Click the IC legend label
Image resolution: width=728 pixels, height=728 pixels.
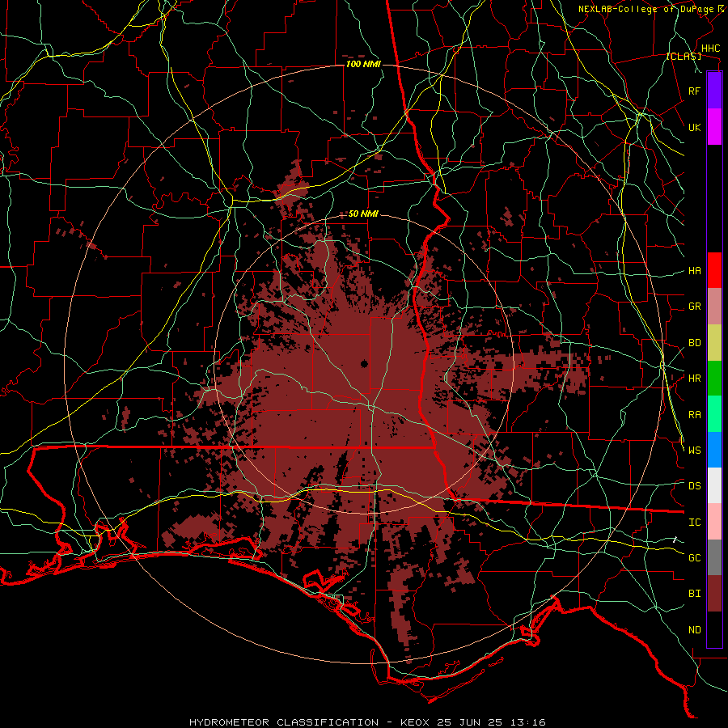click(694, 523)
